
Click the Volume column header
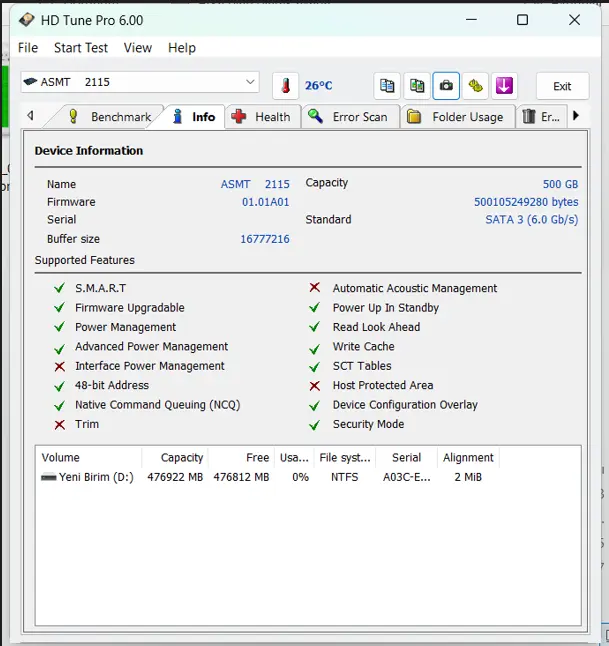[x=88, y=458]
